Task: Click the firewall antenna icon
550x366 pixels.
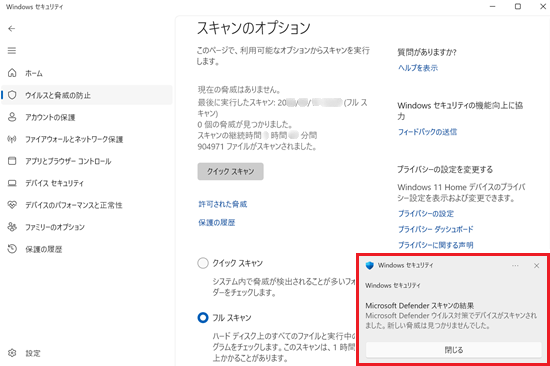Action: pos(12,139)
